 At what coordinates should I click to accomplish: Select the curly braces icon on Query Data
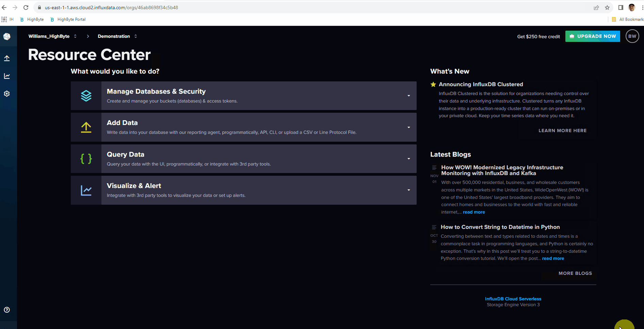86,159
